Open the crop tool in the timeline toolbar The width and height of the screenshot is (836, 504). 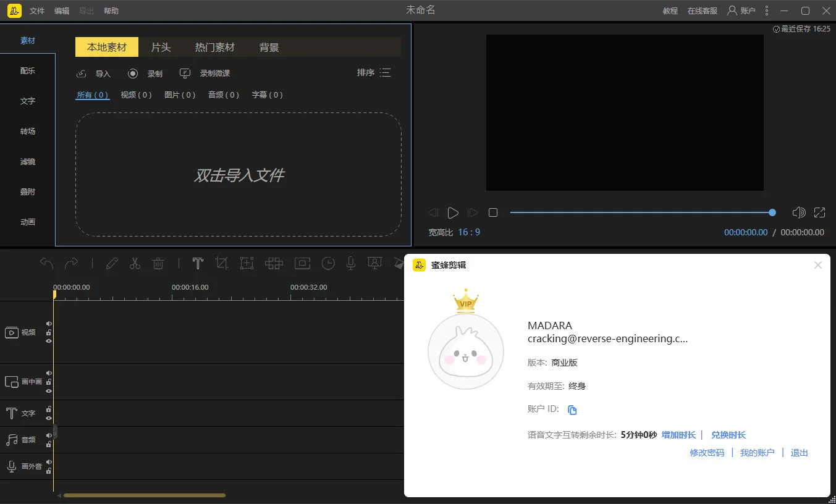[221, 263]
